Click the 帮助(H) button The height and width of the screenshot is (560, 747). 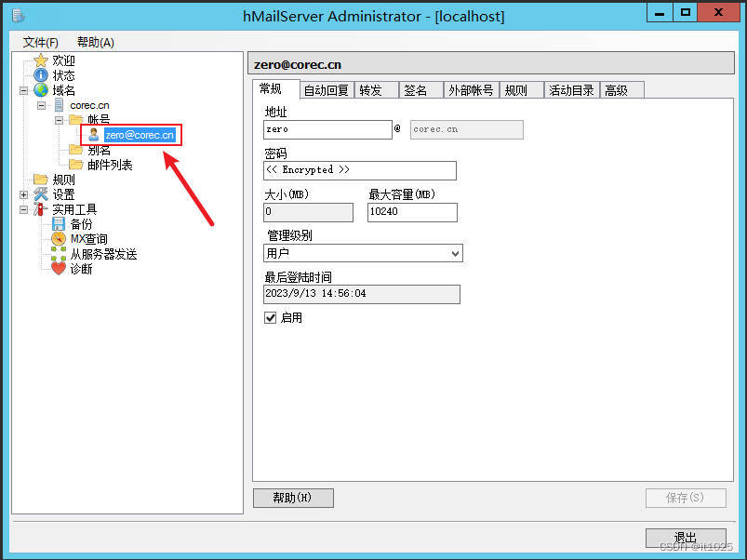pyautogui.click(x=293, y=498)
